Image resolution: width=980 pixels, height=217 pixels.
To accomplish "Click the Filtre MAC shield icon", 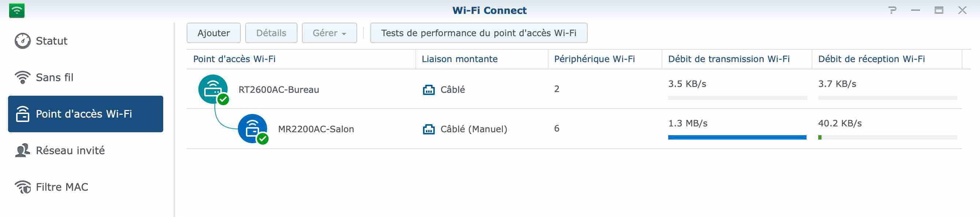I will click(x=23, y=187).
